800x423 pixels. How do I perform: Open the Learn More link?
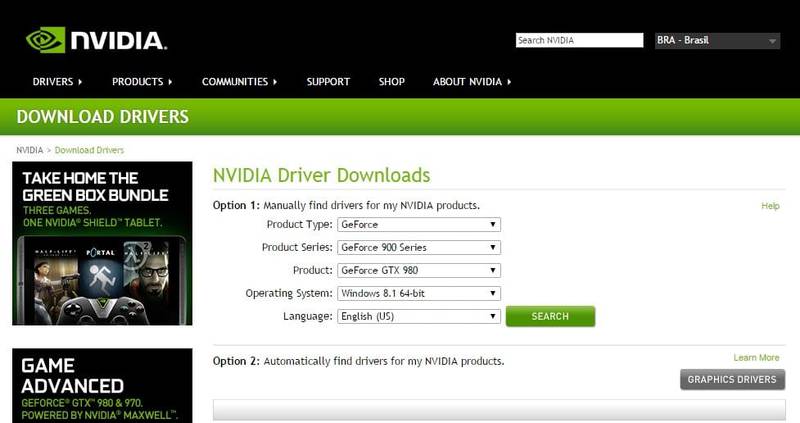click(756, 358)
